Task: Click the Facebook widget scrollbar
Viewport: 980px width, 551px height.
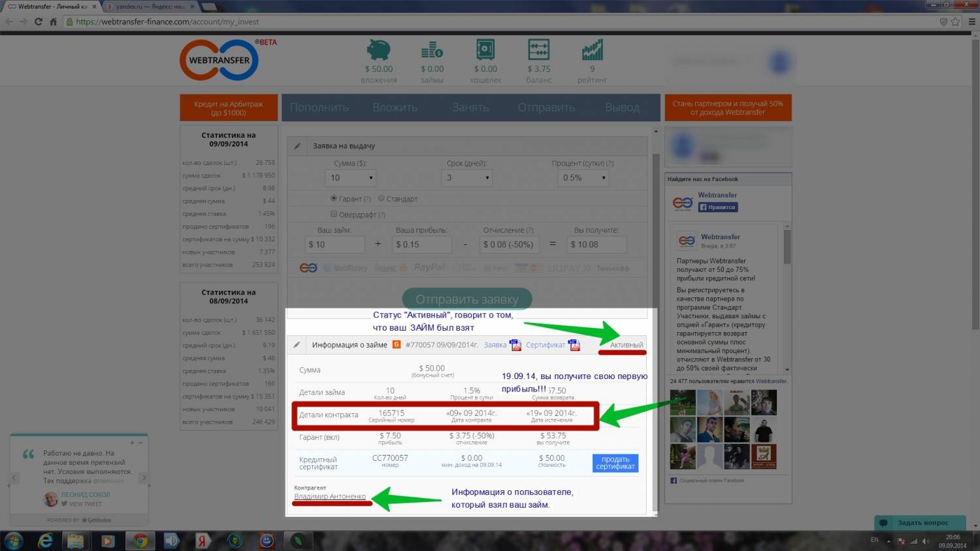Action: pos(787,246)
